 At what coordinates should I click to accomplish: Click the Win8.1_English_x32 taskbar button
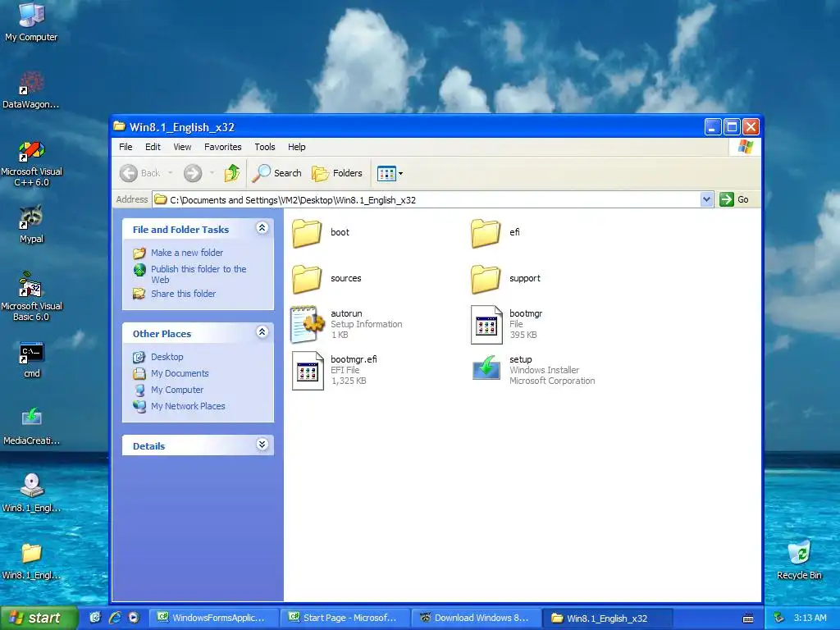[608, 619]
